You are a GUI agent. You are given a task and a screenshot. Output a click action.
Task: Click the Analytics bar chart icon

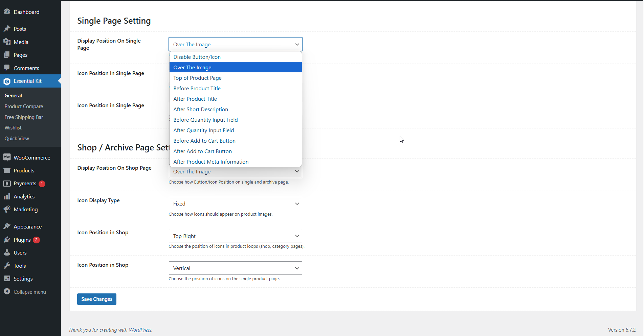pos(7,196)
